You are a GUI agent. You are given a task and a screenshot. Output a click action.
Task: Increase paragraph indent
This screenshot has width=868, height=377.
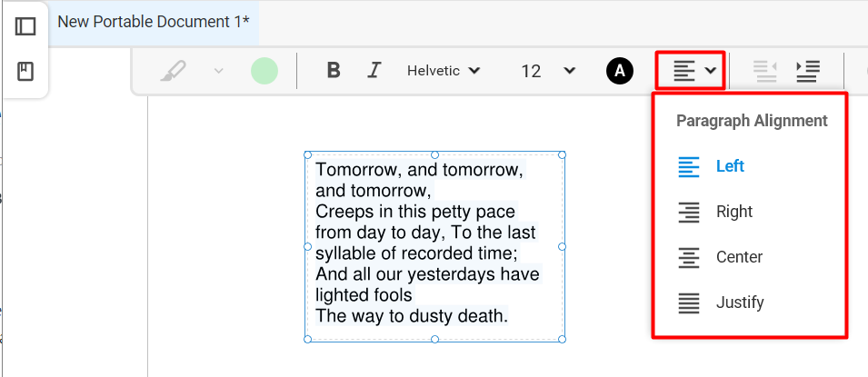click(808, 71)
